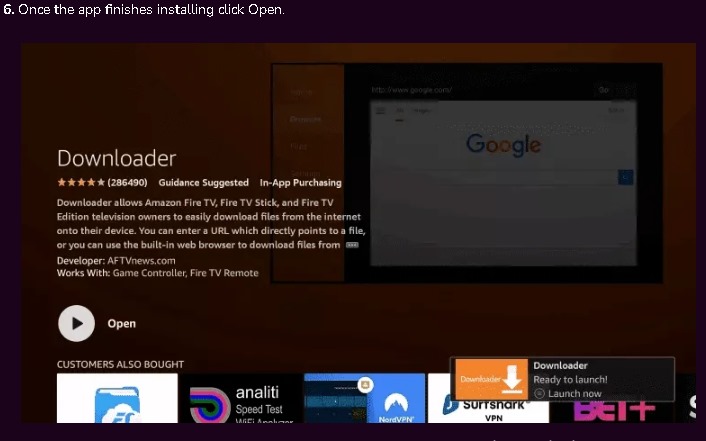Click the Go button in the preview
Screen dimensions: 706x441
(x=603, y=89)
